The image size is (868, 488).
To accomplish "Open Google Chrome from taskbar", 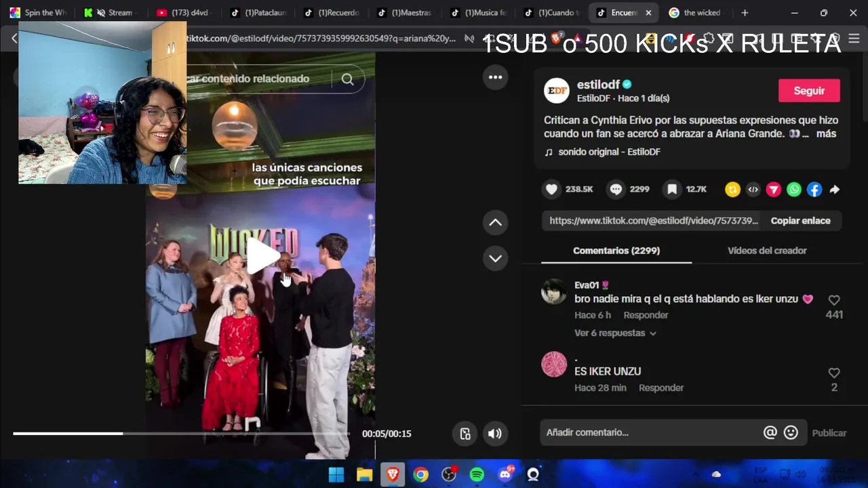I will click(421, 474).
